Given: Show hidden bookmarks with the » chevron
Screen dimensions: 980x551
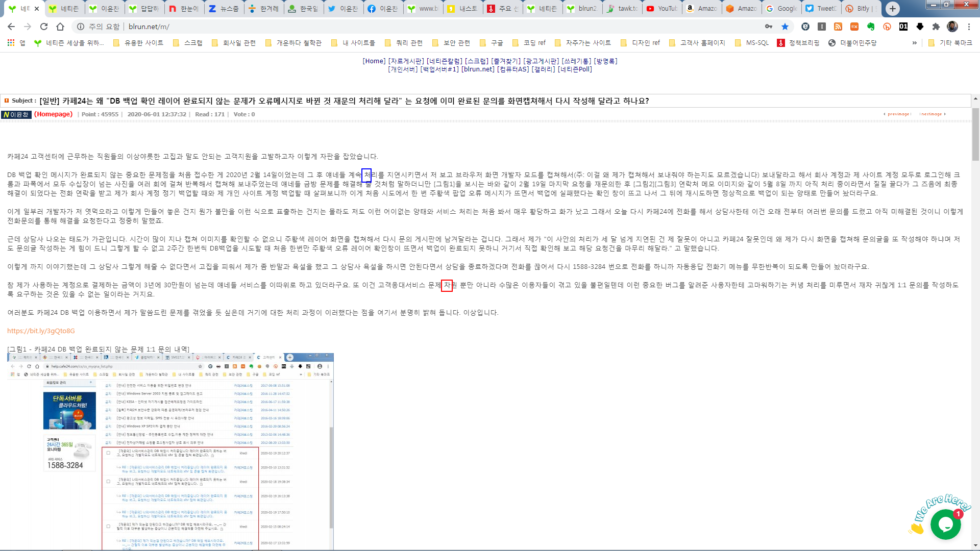Looking at the screenshot, I should coord(914,43).
